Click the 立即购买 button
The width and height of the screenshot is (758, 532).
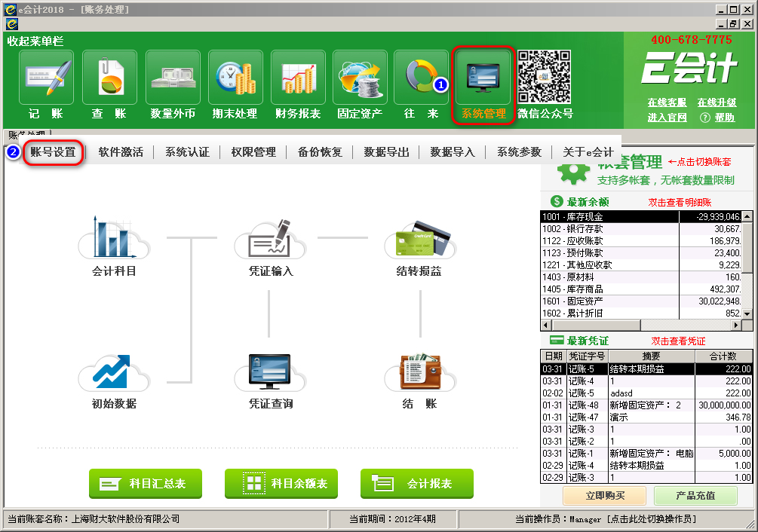coord(605,496)
